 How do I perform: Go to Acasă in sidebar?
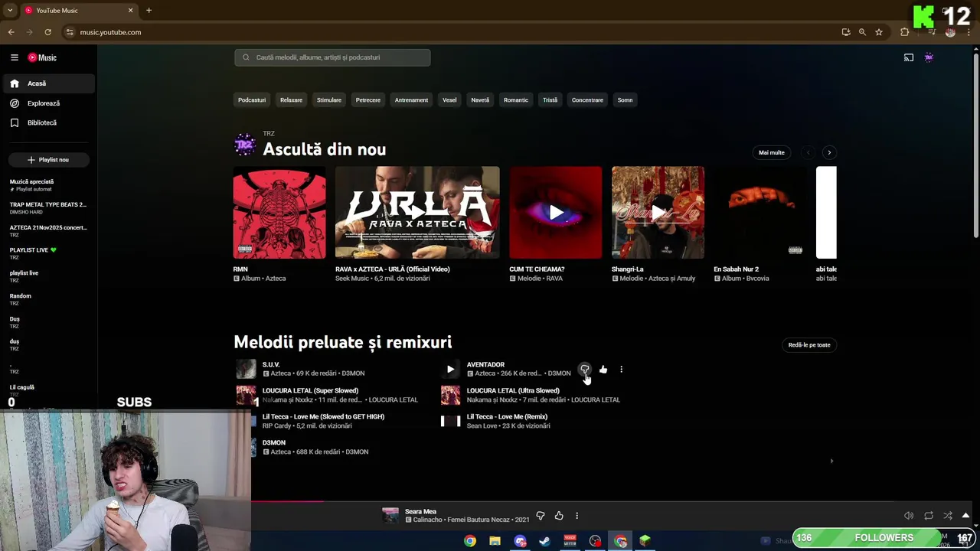pyautogui.click(x=49, y=83)
